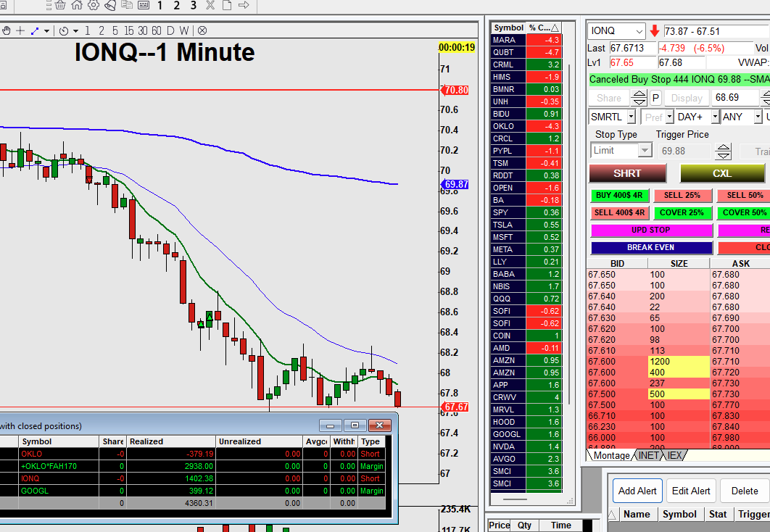
Task: Click the CXL cancel button
Action: coord(722,173)
